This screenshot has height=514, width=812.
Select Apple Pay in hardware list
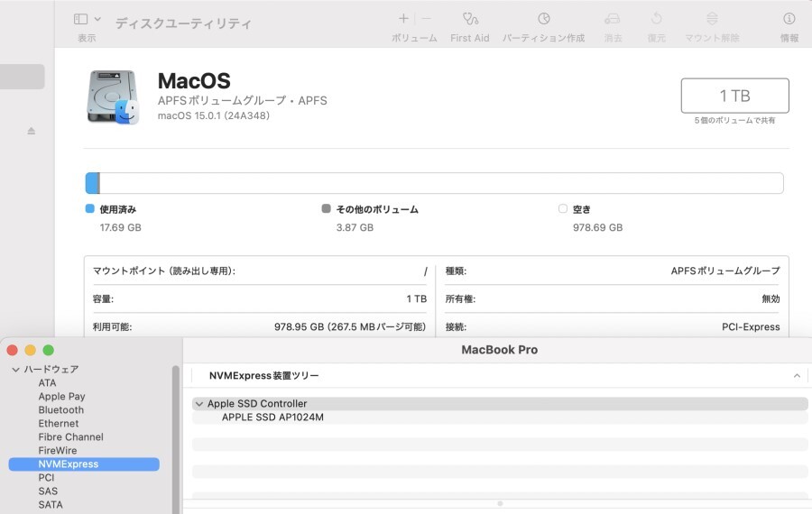[61, 397]
